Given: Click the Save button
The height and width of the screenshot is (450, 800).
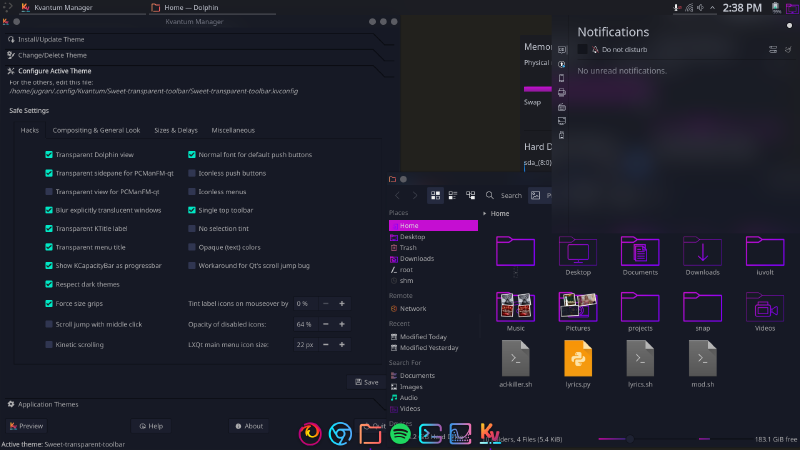Looking at the screenshot, I should pyautogui.click(x=365, y=382).
